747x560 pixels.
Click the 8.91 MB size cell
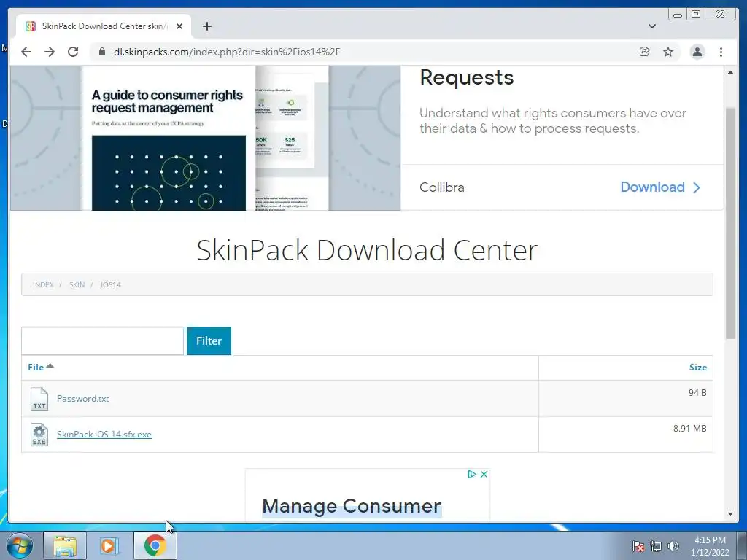pos(689,429)
